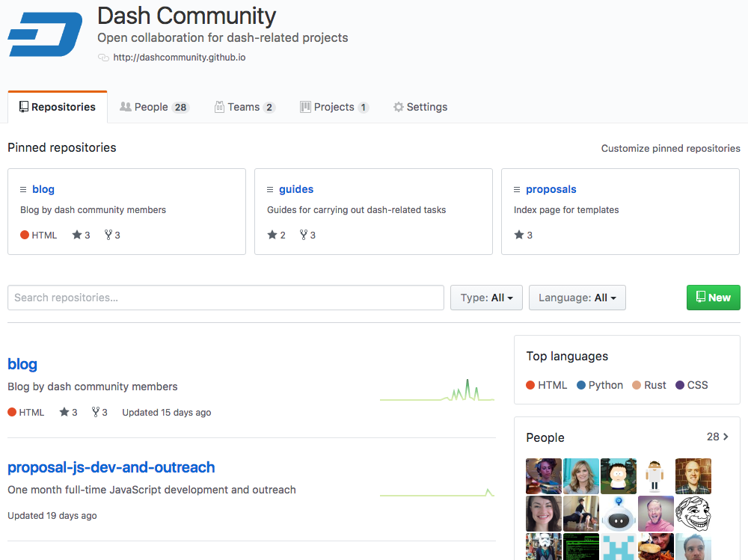The height and width of the screenshot is (560, 748).
Task: Open the smiling dark-haired woman avatar profile
Action: tap(544, 514)
